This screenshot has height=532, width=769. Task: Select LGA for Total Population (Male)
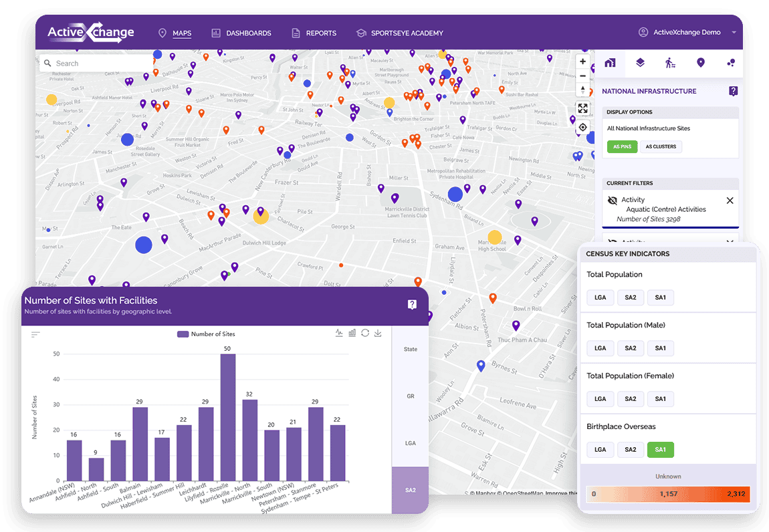tap(600, 348)
